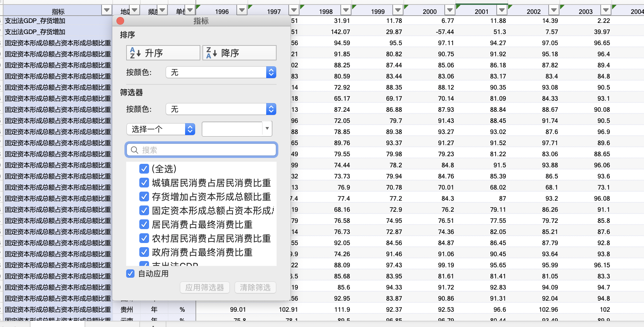Uncheck 城镇居民消费占居民消费比重 checkbox
Image resolution: width=644 pixels, height=327 pixels.
144,183
